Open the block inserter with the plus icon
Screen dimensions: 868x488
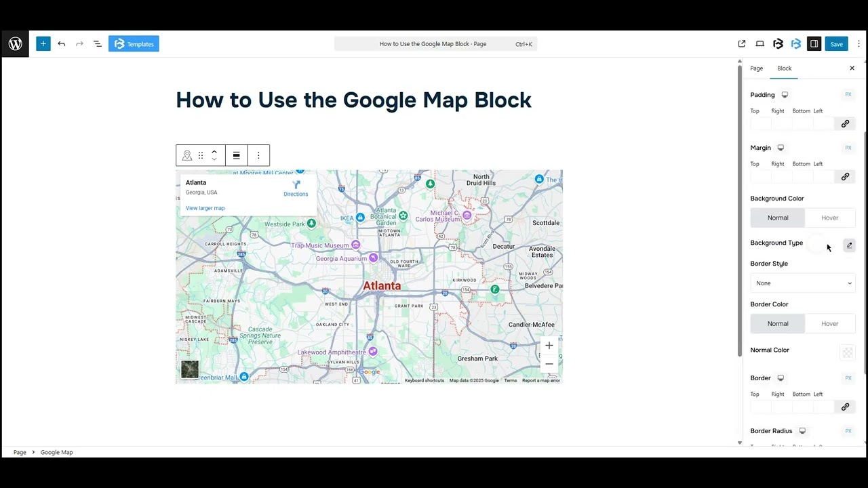point(43,43)
